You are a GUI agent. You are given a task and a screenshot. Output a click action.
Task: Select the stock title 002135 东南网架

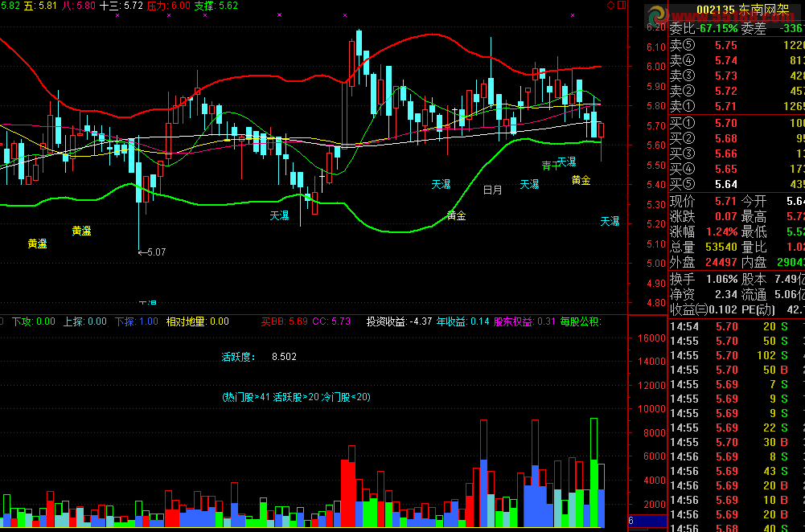pyautogui.click(x=742, y=10)
